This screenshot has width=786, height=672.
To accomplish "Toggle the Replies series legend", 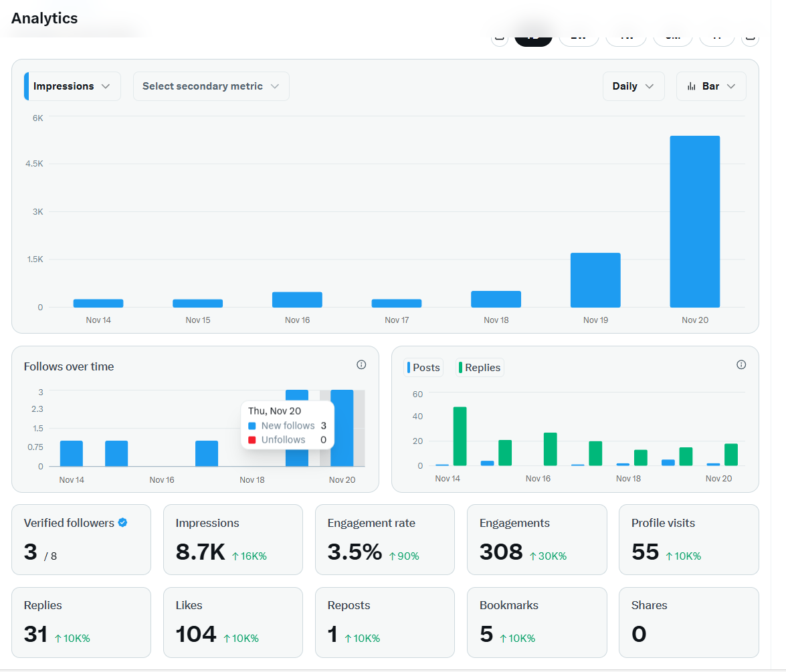I will point(480,367).
